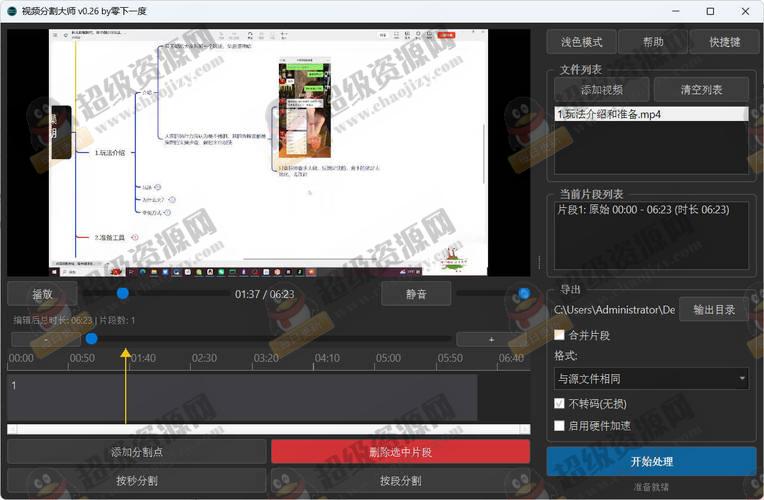Click the playback progress slider handle

click(123, 293)
